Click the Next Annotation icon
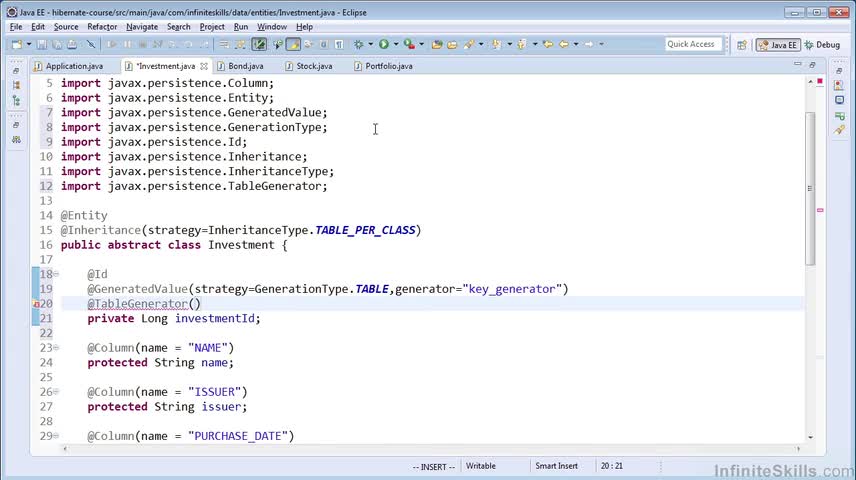The width and height of the screenshot is (856, 480). (496, 44)
